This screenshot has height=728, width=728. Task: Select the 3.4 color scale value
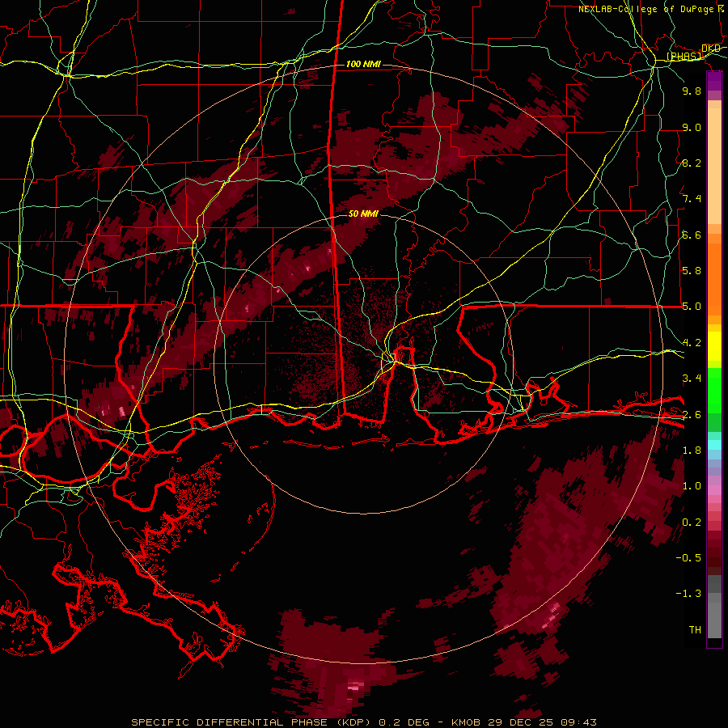click(692, 379)
